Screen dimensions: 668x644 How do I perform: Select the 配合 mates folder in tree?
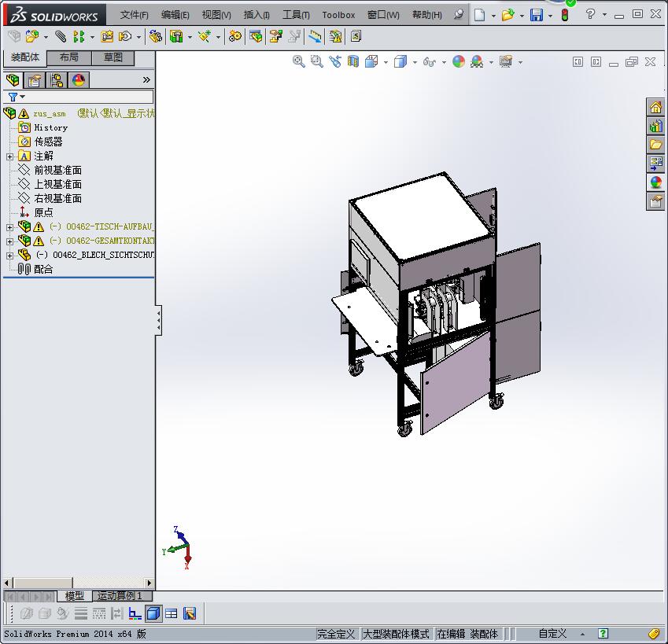click(x=43, y=269)
